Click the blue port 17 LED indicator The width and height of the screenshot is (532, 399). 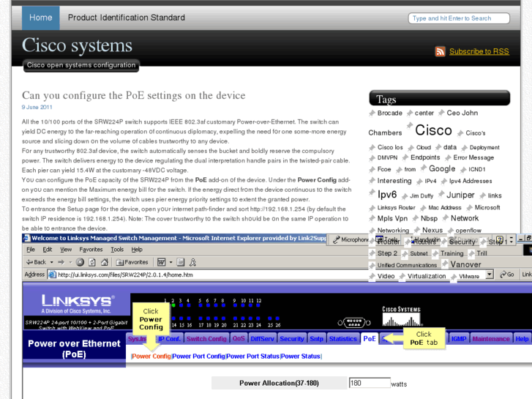coord(201,318)
